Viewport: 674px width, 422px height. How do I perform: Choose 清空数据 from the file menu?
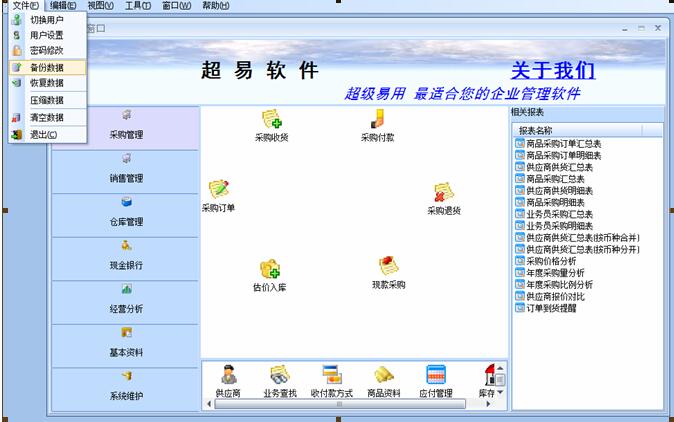[47, 117]
